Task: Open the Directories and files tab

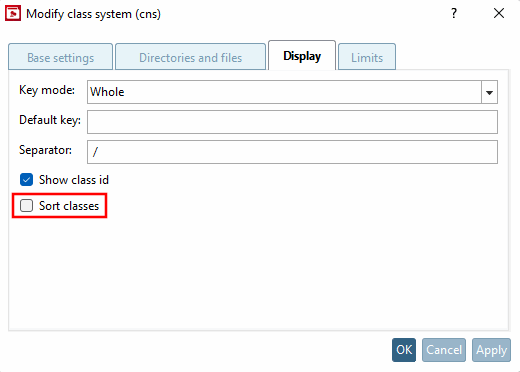Action: coord(190,57)
